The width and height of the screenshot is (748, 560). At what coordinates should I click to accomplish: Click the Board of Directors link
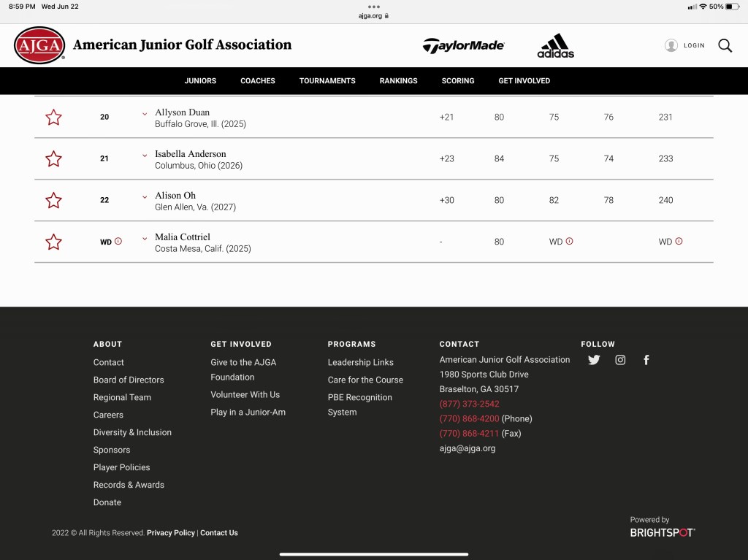pos(129,380)
